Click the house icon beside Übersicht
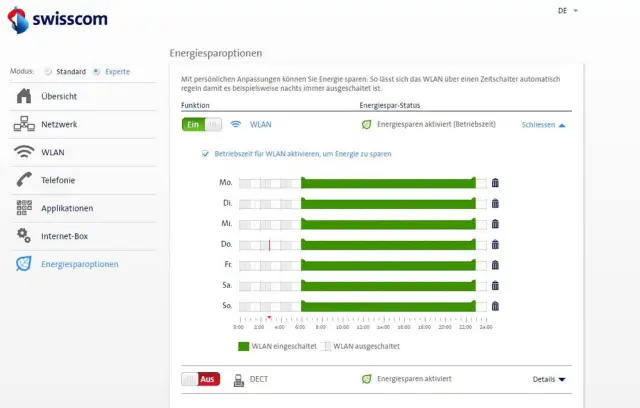The width and height of the screenshot is (640, 408). pos(24,96)
